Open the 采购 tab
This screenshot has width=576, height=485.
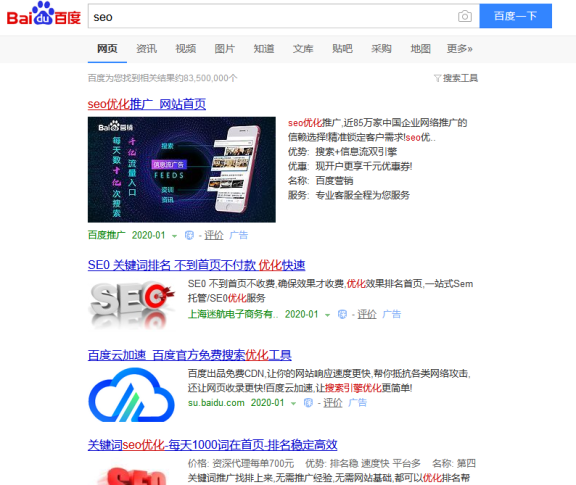click(x=381, y=48)
